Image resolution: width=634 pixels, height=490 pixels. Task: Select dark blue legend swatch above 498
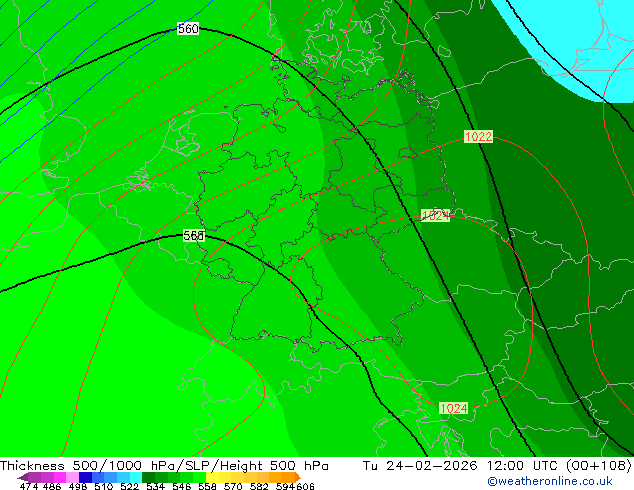click(x=85, y=477)
